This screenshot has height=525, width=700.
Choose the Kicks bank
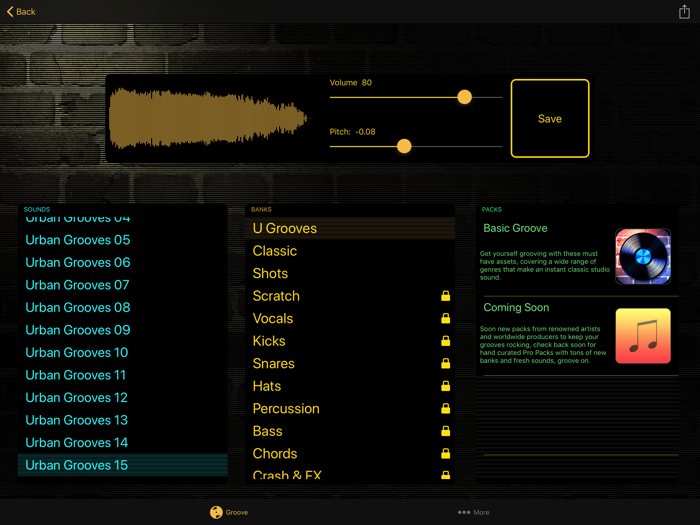pos(350,341)
